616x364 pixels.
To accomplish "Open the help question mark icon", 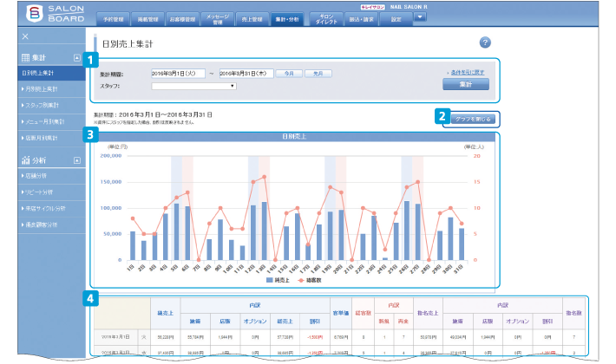I will pyautogui.click(x=485, y=42).
